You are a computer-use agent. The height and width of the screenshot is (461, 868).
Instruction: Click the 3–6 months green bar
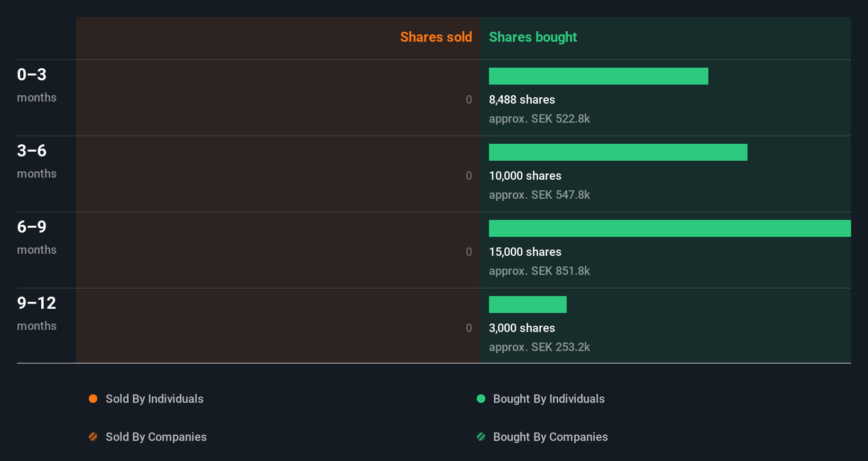pos(618,152)
